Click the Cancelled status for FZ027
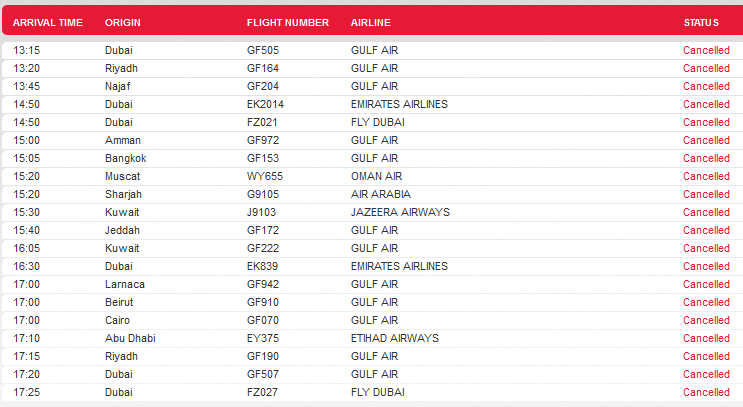743x407 pixels. tap(706, 392)
